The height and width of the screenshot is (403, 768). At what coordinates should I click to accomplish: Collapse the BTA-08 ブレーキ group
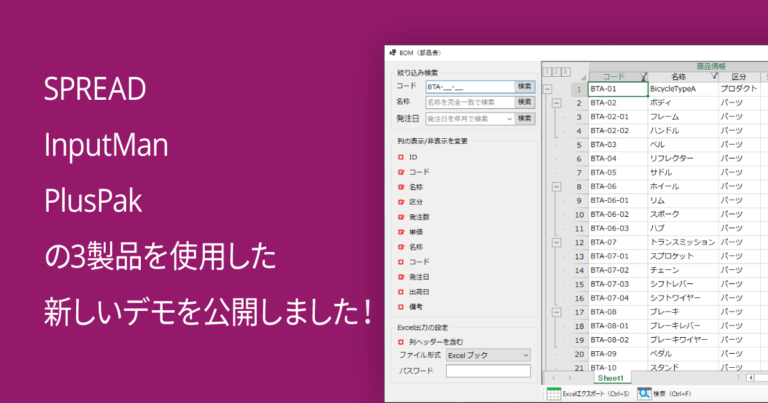[556, 312]
